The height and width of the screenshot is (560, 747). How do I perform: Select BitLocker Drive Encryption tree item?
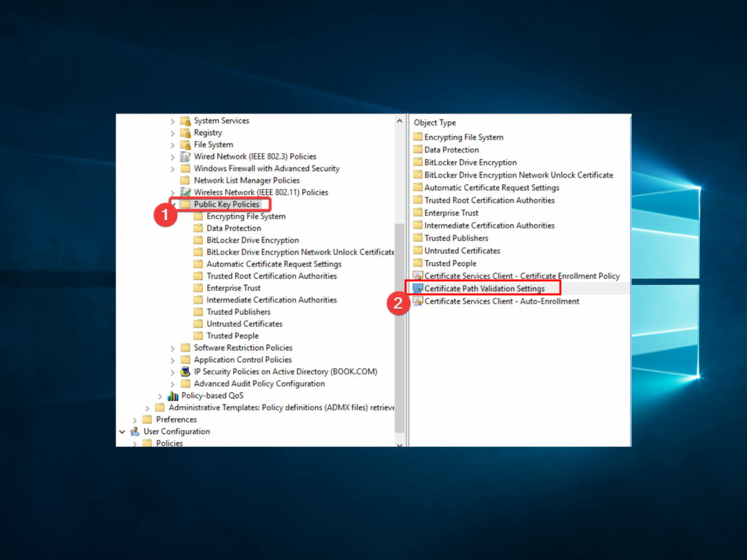[253, 240]
